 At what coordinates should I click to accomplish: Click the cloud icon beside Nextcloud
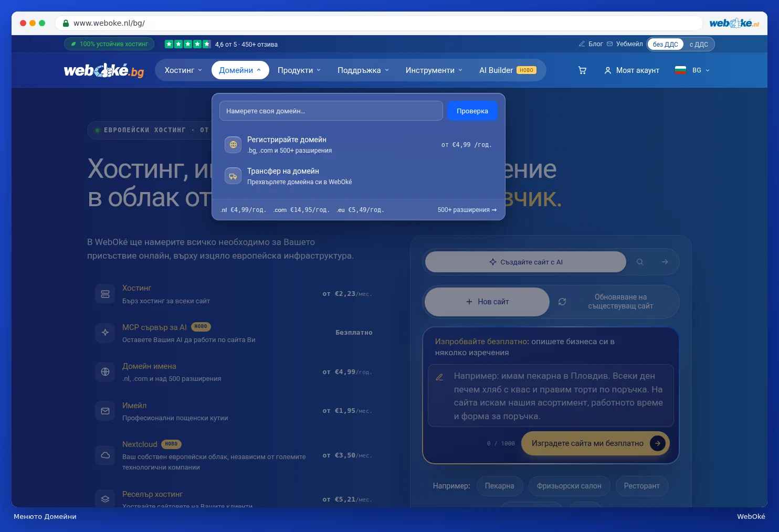(105, 455)
